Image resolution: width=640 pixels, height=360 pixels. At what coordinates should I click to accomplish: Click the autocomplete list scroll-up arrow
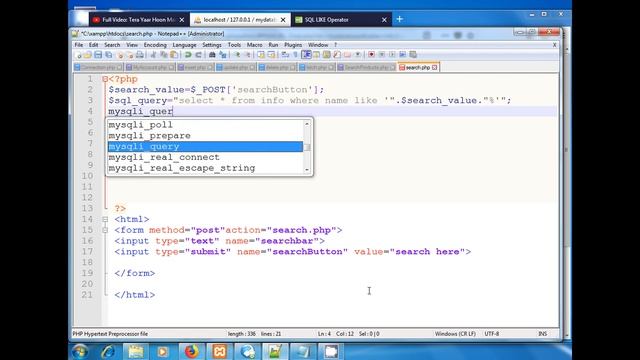307,123
